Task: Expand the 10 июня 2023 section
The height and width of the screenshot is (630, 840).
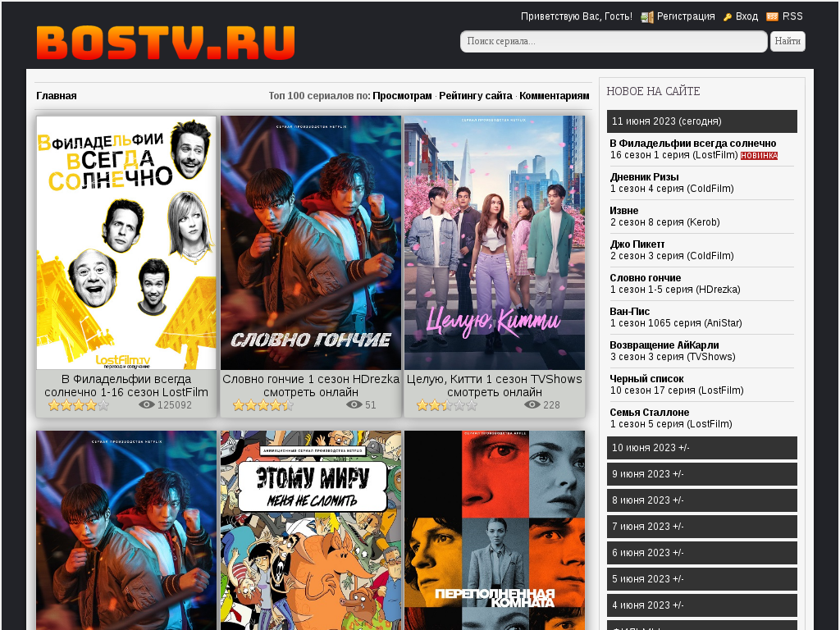Action: 702,448
